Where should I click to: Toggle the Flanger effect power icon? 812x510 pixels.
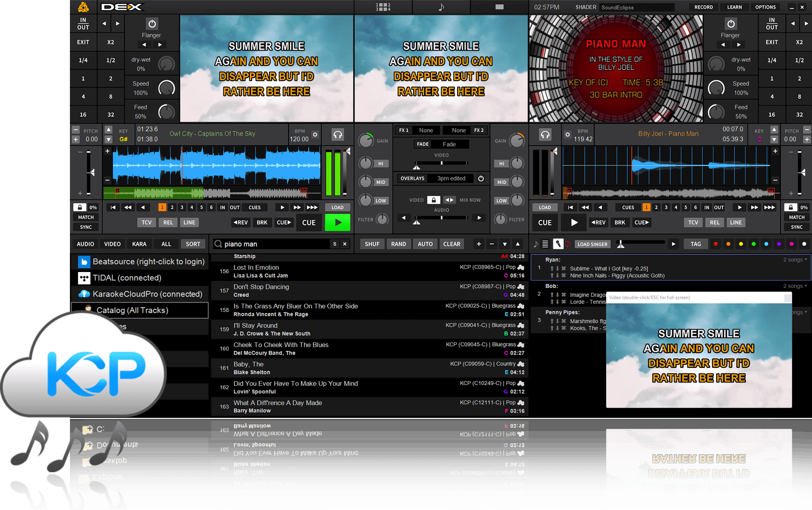point(151,24)
